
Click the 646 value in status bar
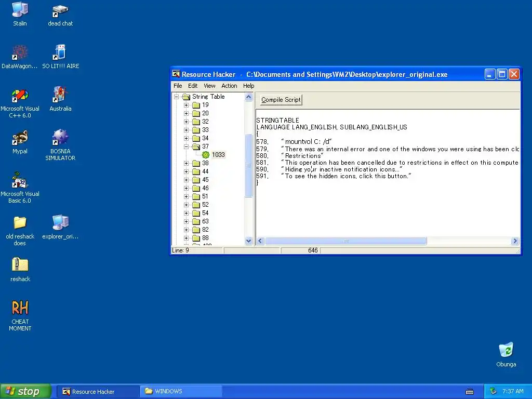pos(313,250)
